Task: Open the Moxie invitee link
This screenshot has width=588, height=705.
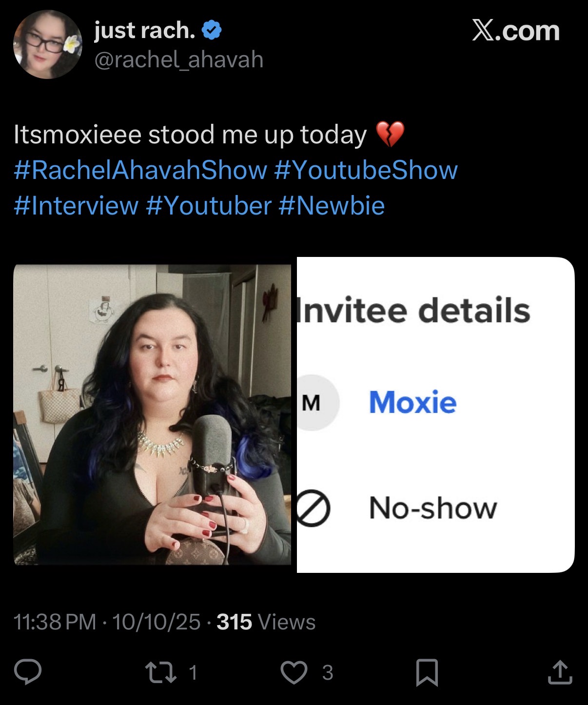Action: pos(412,403)
